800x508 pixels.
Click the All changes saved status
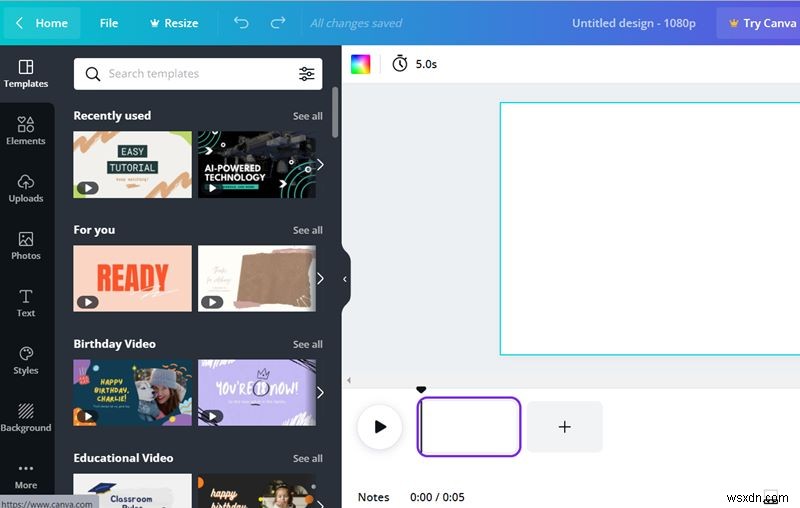point(356,23)
